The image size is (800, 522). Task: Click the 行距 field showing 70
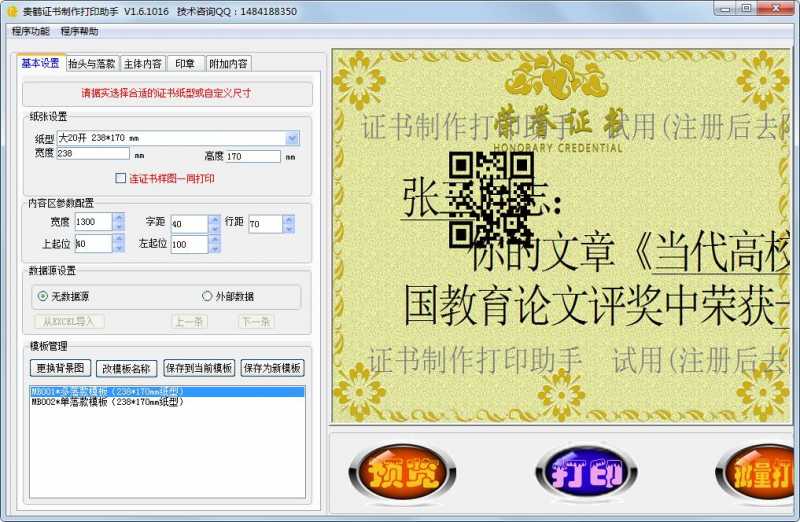[265, 224]
